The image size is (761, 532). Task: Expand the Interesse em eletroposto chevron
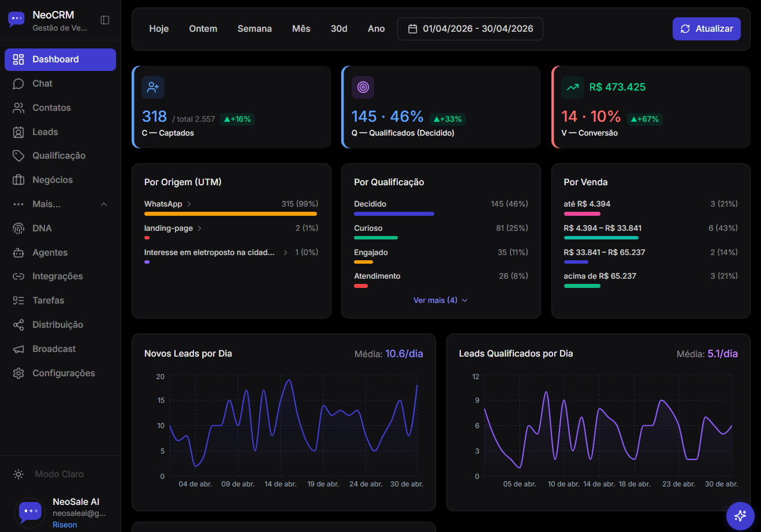tap(285, 253)
